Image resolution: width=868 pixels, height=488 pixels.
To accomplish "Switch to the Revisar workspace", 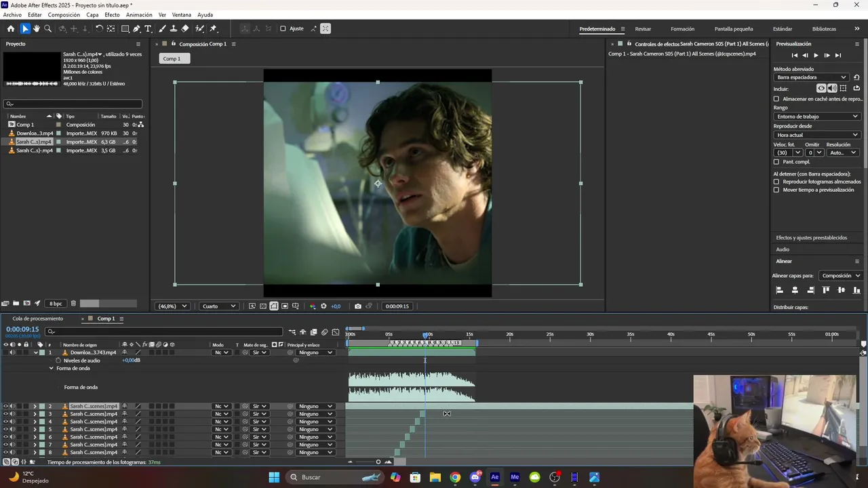I will (643, 29).
